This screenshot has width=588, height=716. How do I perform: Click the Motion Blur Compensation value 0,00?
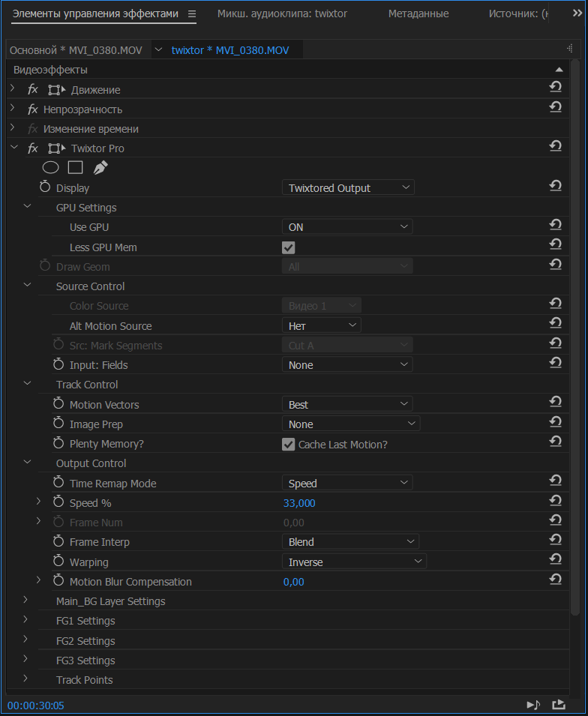[294, 582]
